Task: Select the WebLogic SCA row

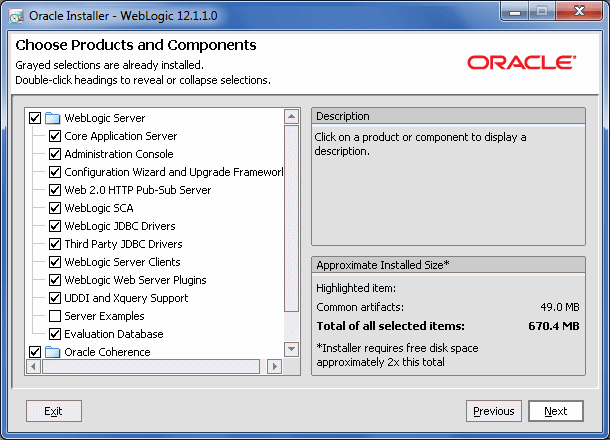Action: [x=99, y=208]
